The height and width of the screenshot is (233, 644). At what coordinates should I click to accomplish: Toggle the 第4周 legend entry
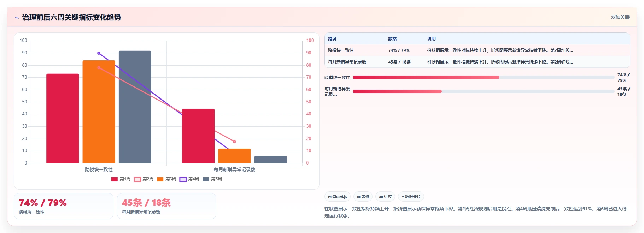pos(189,179)
